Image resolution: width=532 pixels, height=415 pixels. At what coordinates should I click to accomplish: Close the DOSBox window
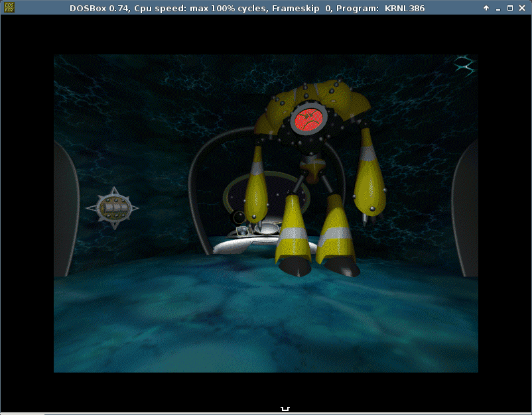coord(522,8)
